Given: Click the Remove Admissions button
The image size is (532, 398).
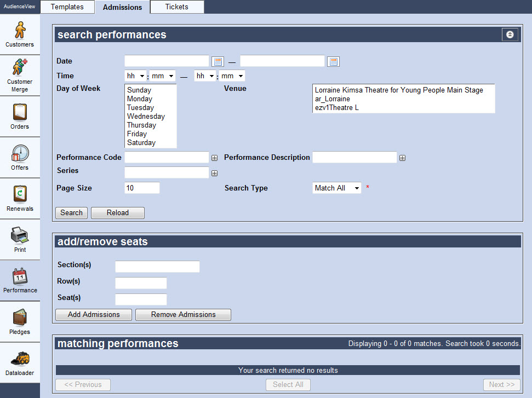Looking at the screenshot, I should click(x=183, y=315).
